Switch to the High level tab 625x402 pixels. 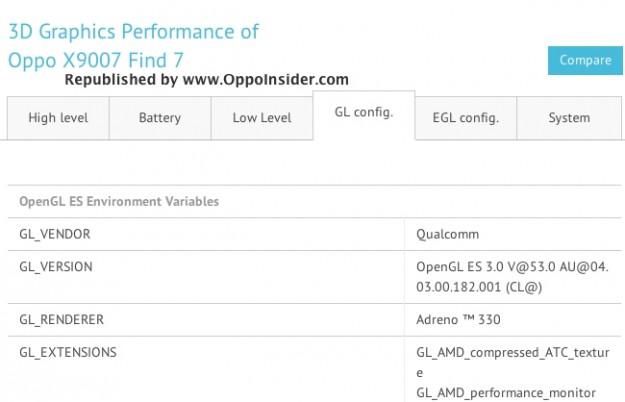58,118
